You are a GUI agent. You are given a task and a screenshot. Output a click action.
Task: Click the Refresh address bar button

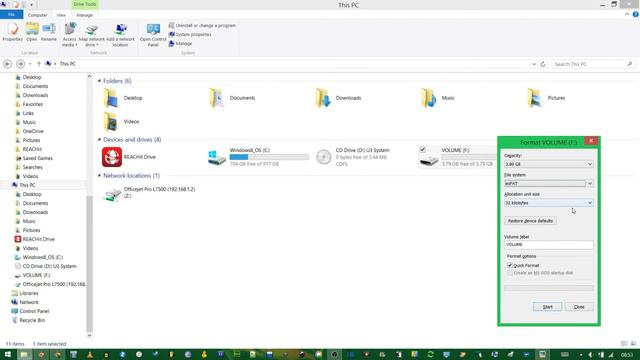click(x=543, y=64)
